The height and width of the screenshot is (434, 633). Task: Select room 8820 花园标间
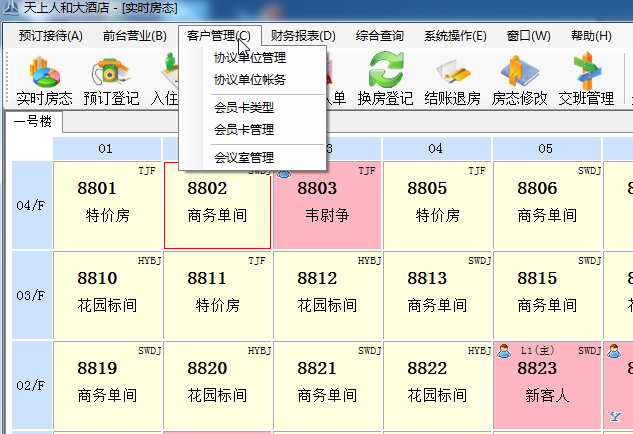pos(218,386)
